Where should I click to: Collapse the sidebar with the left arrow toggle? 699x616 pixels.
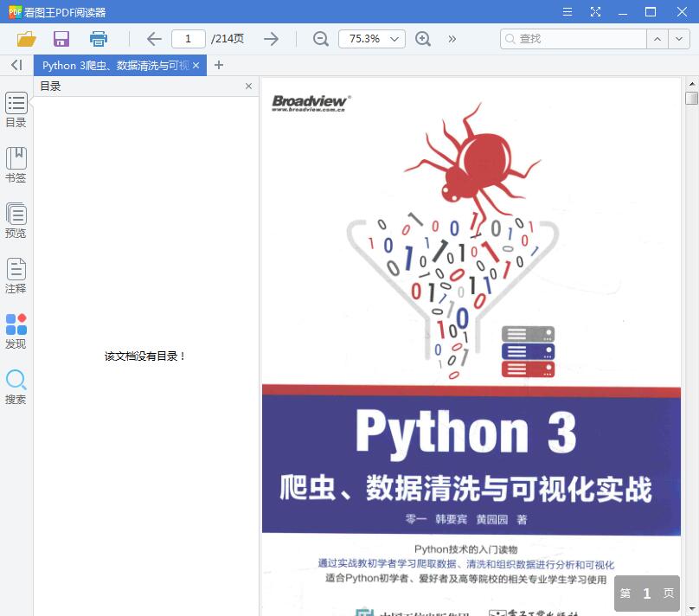pos(16,65)
